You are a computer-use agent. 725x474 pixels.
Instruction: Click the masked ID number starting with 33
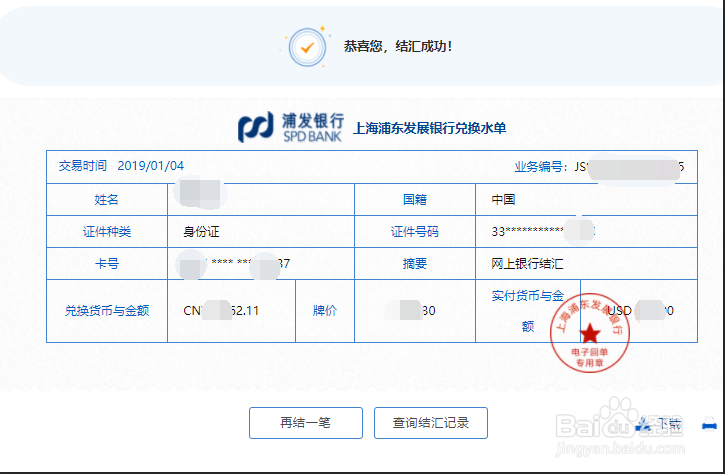click(543, 231)
